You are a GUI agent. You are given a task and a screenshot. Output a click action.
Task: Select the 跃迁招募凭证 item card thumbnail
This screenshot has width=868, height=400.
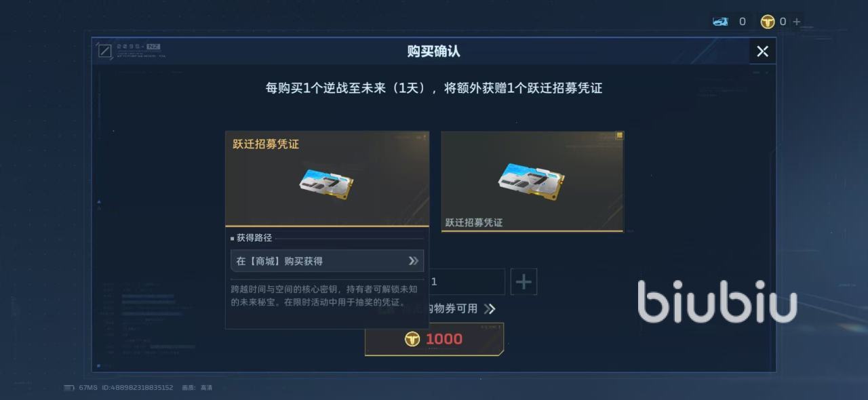click(x=532, y=182)
